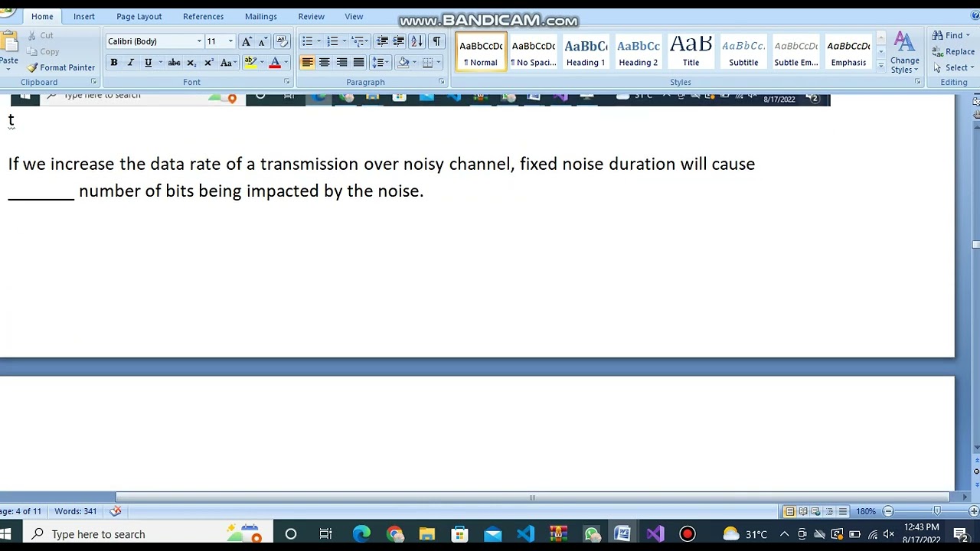The image size is (980, 551).
Task: Open the Mailings ribbon tab
Action: point(261,16)
